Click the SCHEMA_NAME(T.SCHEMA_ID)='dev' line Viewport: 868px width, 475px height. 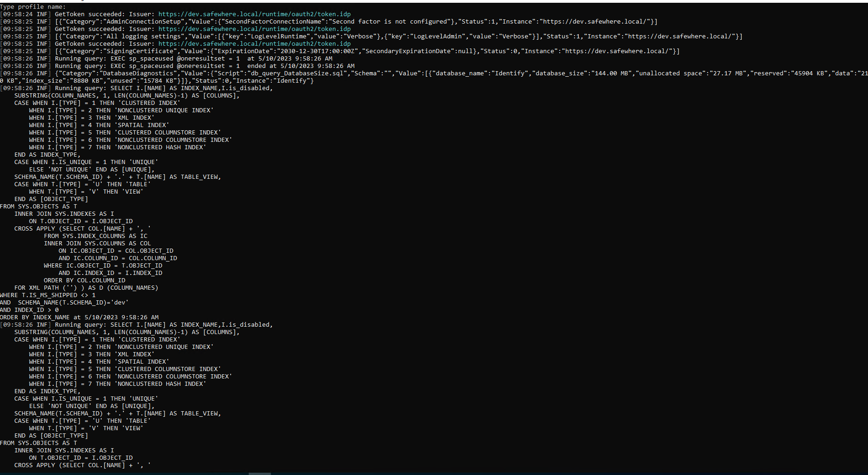(x=64, y=303)
